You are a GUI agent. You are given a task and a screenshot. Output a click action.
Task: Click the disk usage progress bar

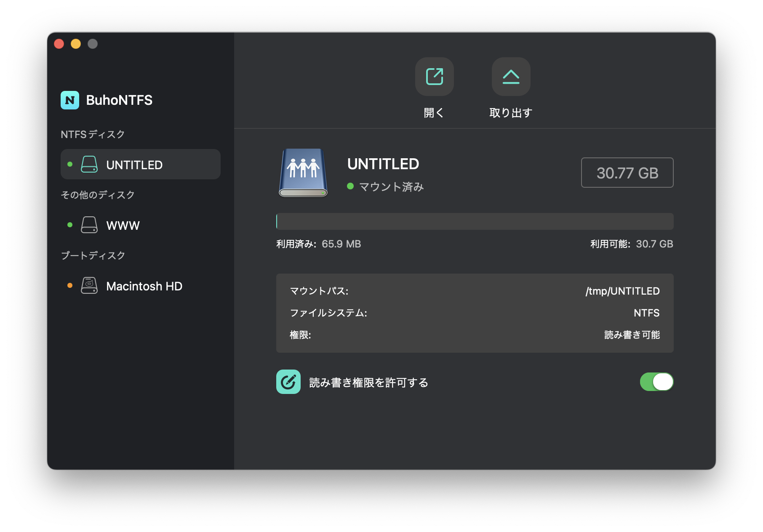tap(475, 221)
